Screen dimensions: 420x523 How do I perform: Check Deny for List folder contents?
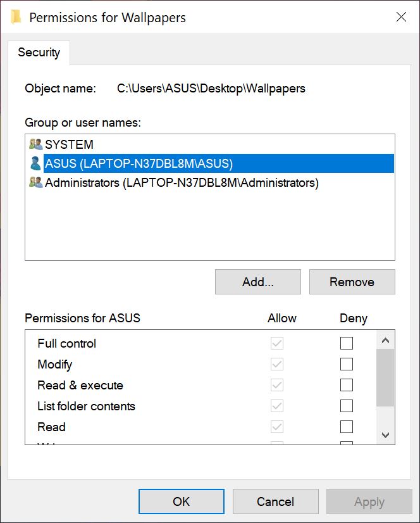click(347, 406)
